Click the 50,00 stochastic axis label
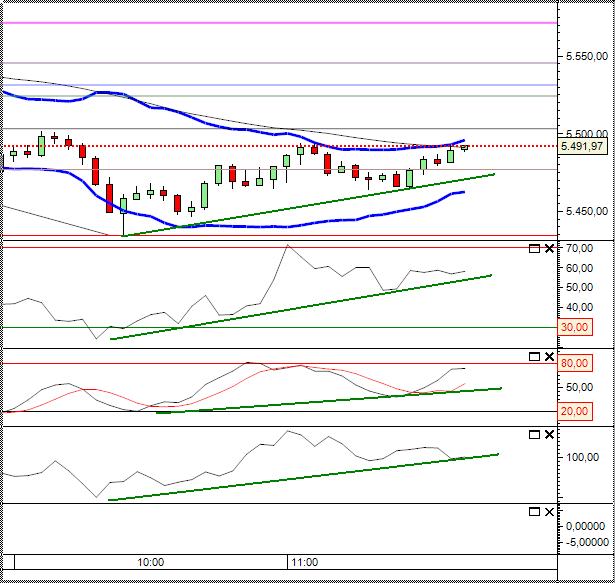This screenshot has width=615, height=583. point(579,387)
